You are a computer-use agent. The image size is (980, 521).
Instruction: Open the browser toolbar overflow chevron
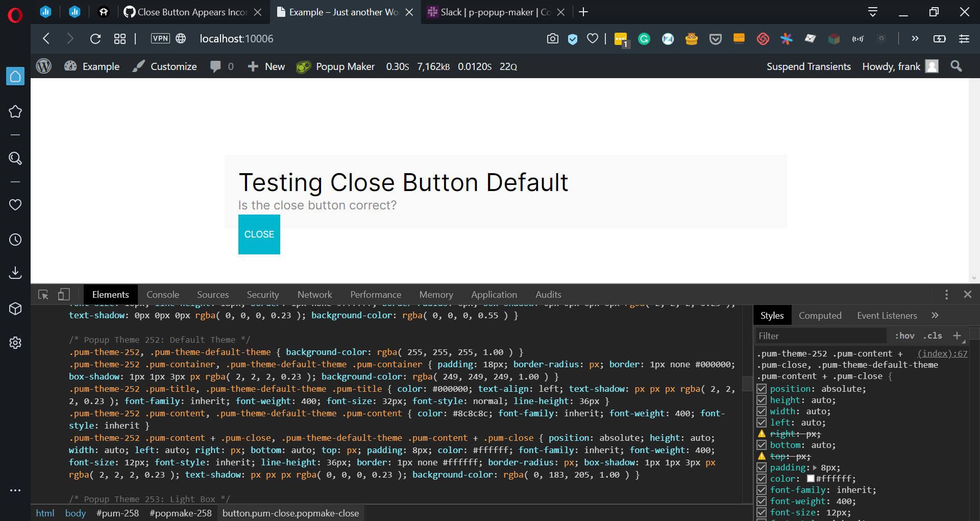coord(915,38)
